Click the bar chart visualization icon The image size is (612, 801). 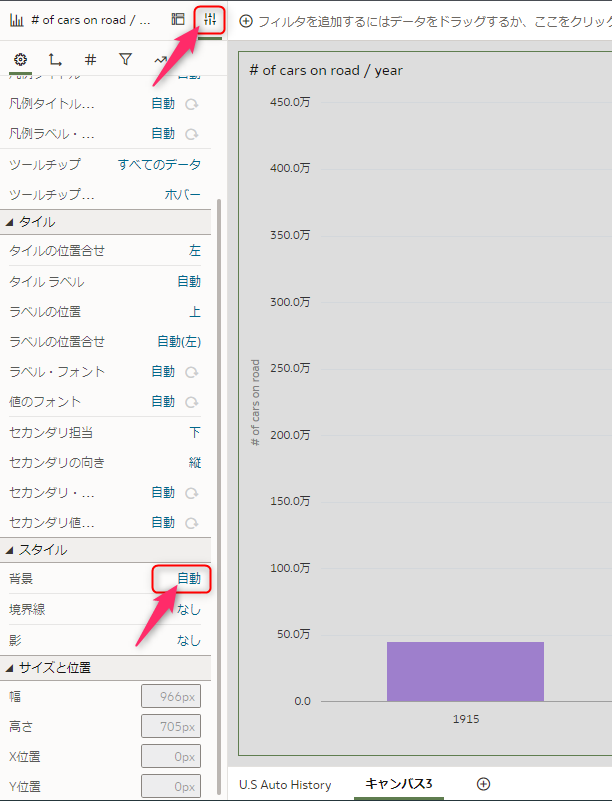click(17, 20)
